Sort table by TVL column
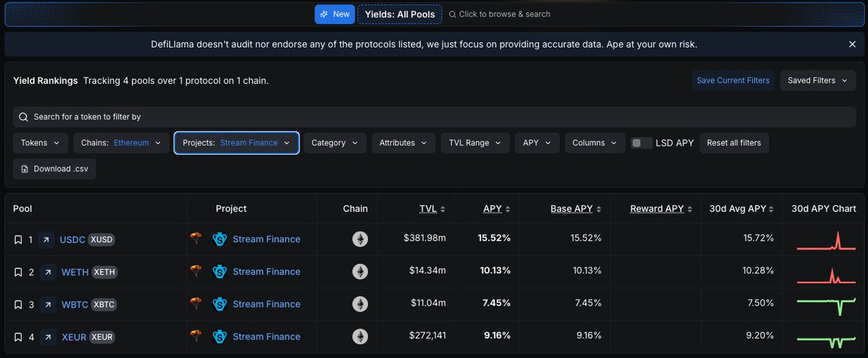868x358 pixels. coord(433,209)
